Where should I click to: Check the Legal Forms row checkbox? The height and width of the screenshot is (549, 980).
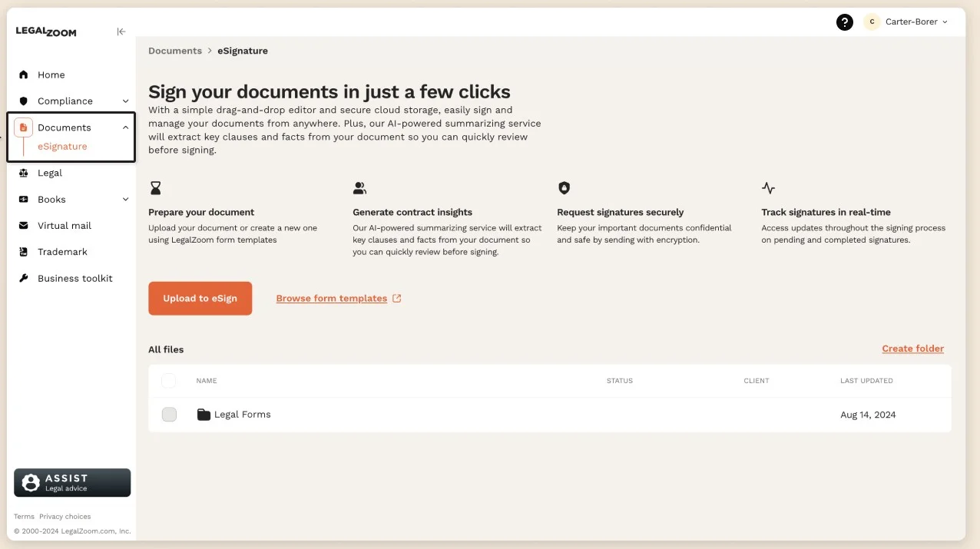click(169, 415)
